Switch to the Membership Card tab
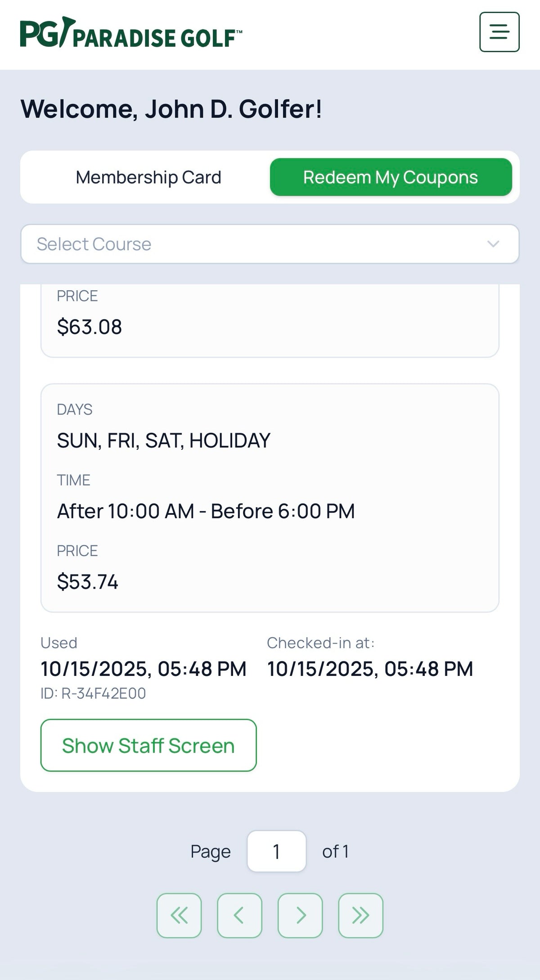The width and height of the screenshot is (540, 980). pyautogui.click(x=148, y=177)
